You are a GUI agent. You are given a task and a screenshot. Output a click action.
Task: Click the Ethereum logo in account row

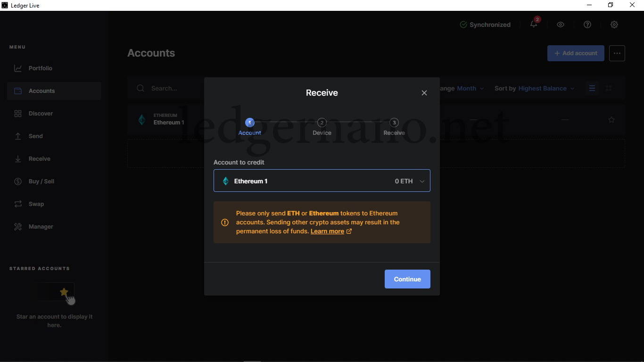(142, 119)
